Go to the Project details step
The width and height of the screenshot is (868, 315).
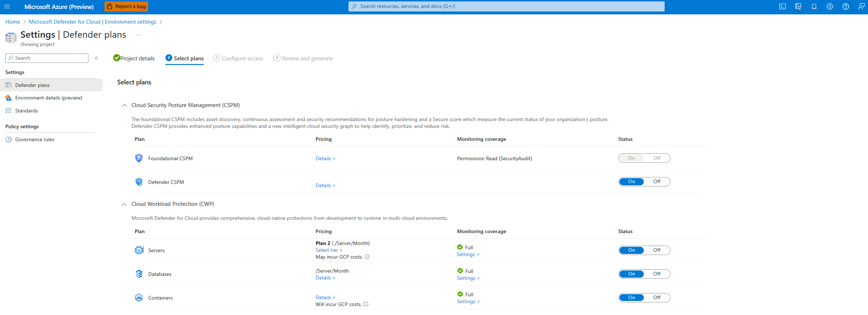(x=134, y=58)
